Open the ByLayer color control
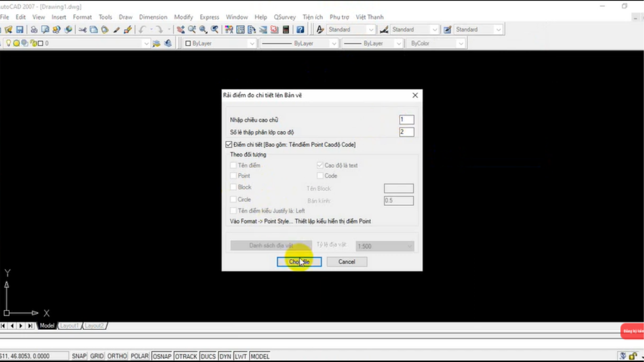Screen dimensions: 644x362 click(x=220, y=43)
